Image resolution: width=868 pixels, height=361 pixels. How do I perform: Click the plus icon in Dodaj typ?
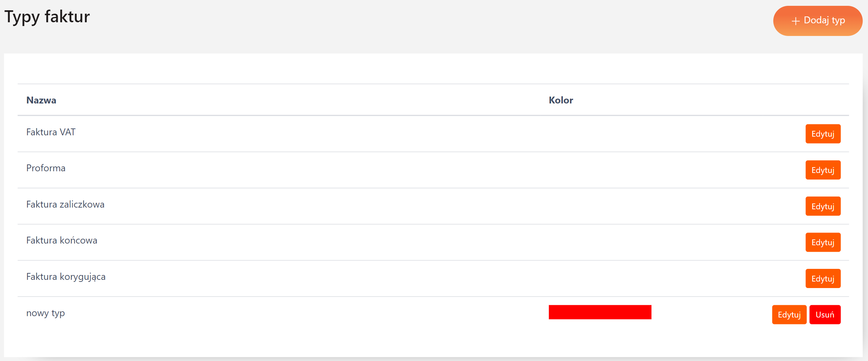point(795,21)
